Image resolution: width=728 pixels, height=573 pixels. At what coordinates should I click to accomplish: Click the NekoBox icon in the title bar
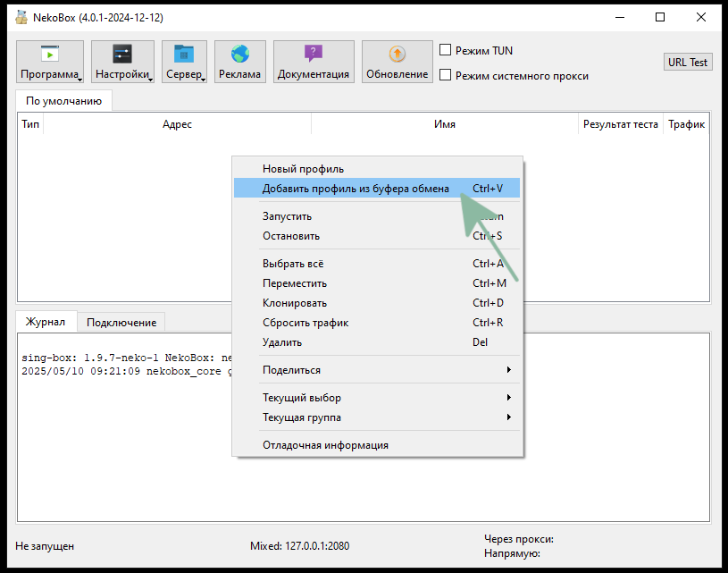(x=19, y=16)
